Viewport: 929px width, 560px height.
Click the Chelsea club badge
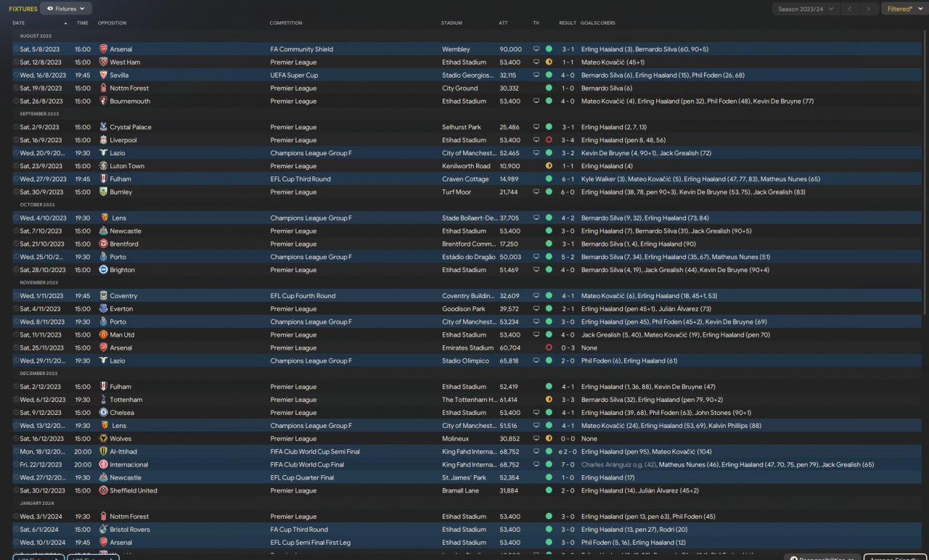[103, 413]
